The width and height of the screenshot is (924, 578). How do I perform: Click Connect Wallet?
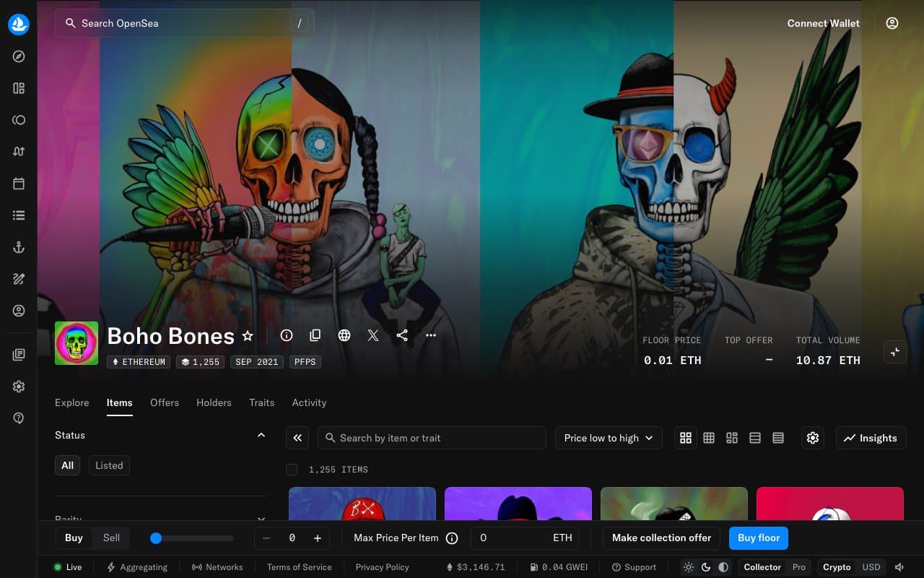(824, 23)
